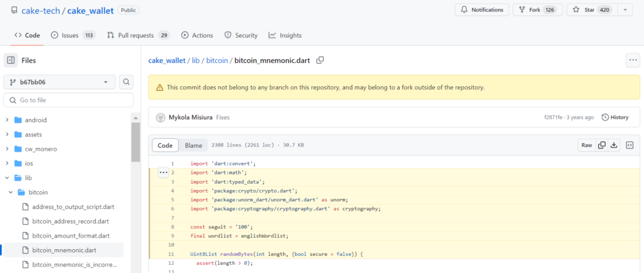Expand the cw_monero folder chevron
644x273 pixels.
pos(7,149)
